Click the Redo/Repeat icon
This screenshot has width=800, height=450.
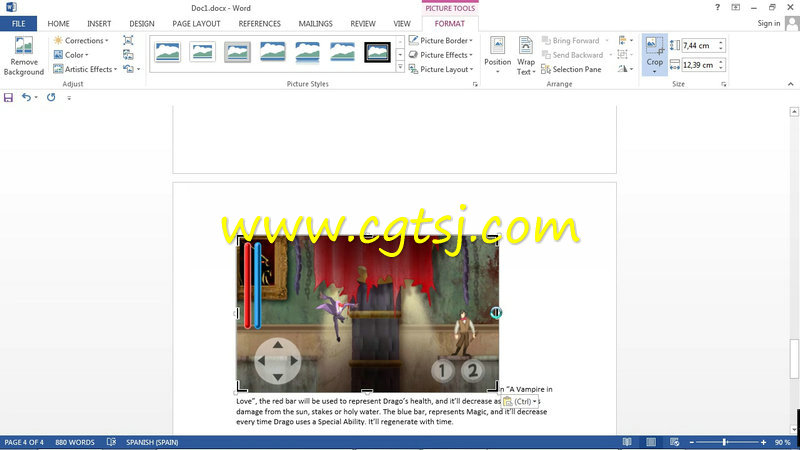click(x=51, y=97)
